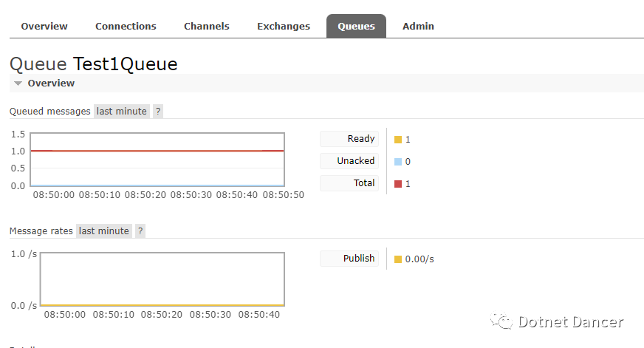This screenshot has width=644, height=348.
Task: Change Message rates 'last minute' range
Action: click(x=103, y=231)
